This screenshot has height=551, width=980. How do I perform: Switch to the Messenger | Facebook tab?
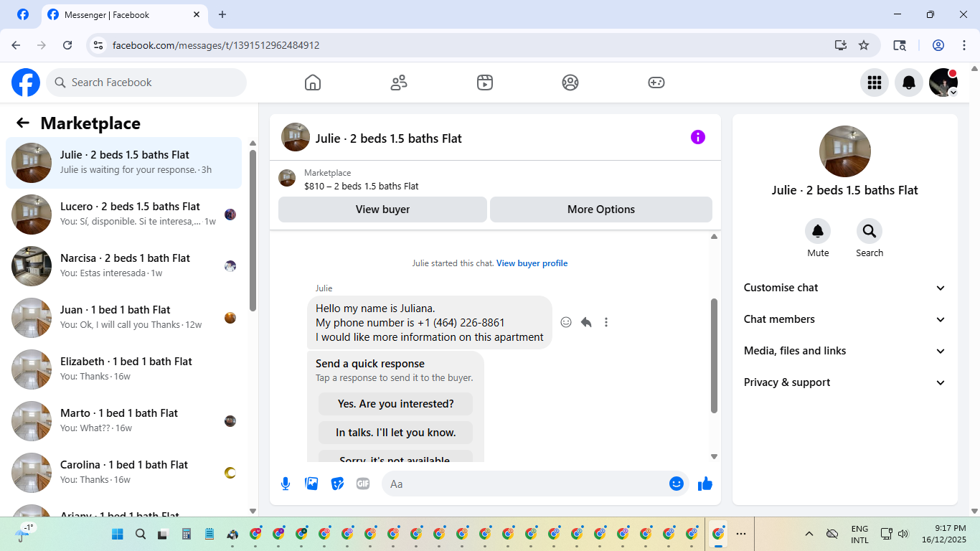click(126, 14)
